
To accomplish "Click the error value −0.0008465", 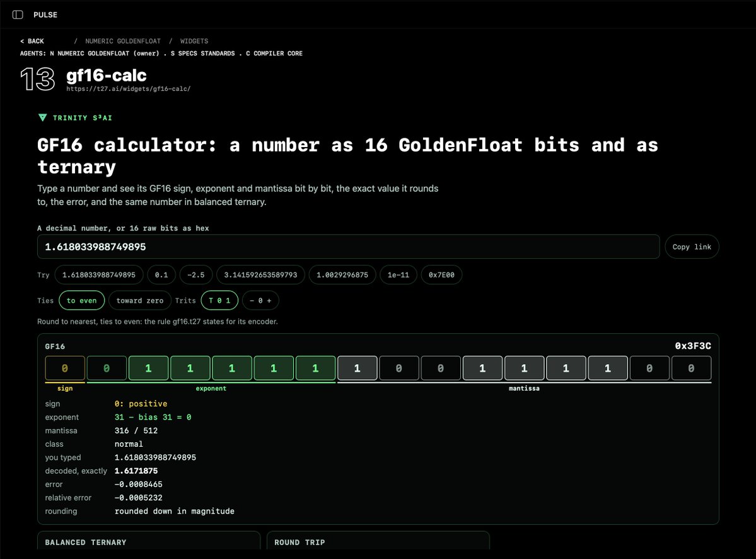I will pyautogui.click(x=138, y=485).
